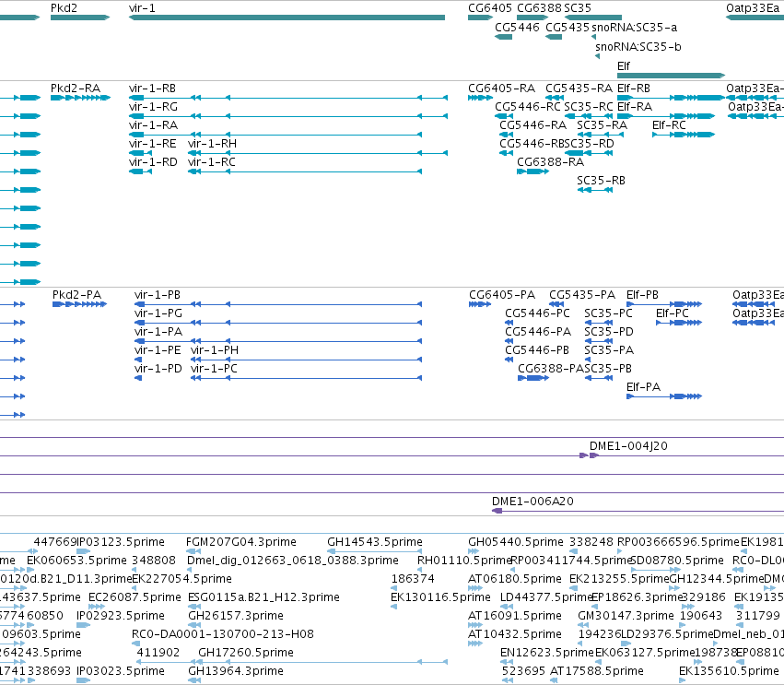Select the SC35-RC transcript label
Screen dimensions: 784x685
point(589,107)
